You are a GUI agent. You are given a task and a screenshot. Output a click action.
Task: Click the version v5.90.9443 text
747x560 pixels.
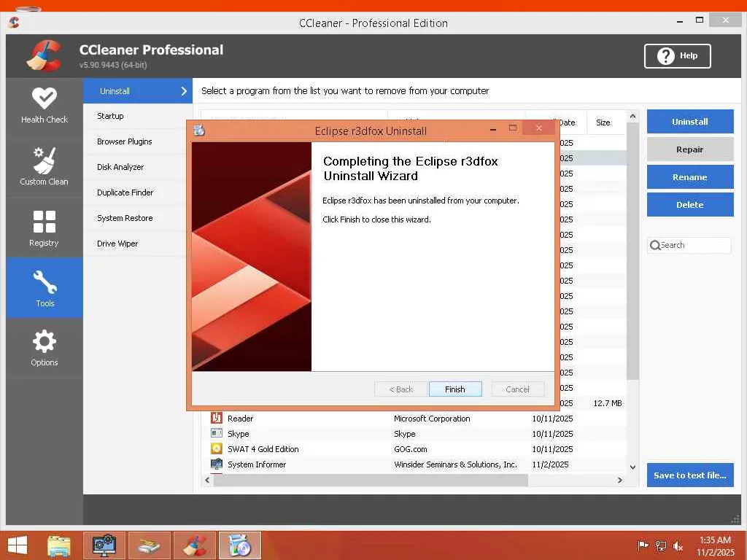click(x=113, y=65)
